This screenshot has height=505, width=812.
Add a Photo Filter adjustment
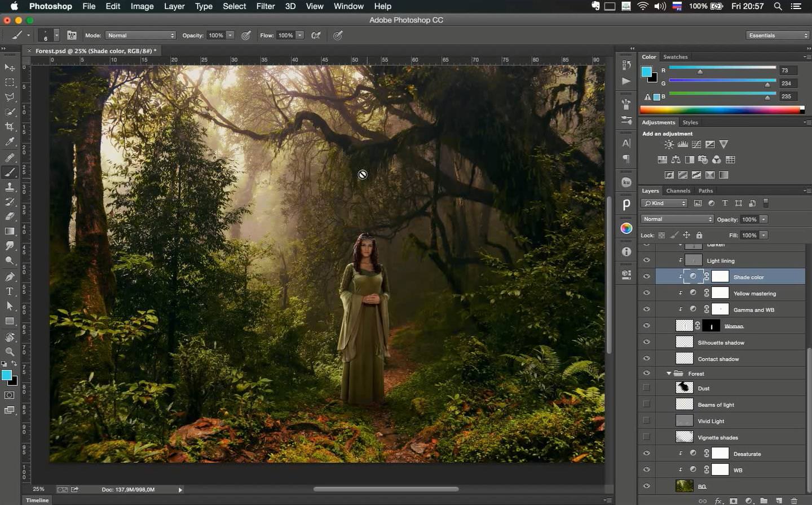(x=703, y=160)
